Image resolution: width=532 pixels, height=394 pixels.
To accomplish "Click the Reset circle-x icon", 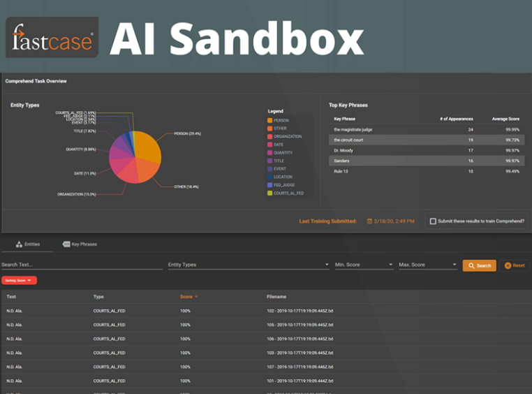I will [x=508, y=265].
